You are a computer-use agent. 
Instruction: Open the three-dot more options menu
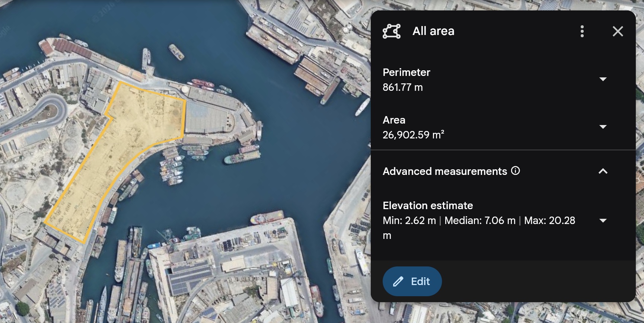click(582, 31)
